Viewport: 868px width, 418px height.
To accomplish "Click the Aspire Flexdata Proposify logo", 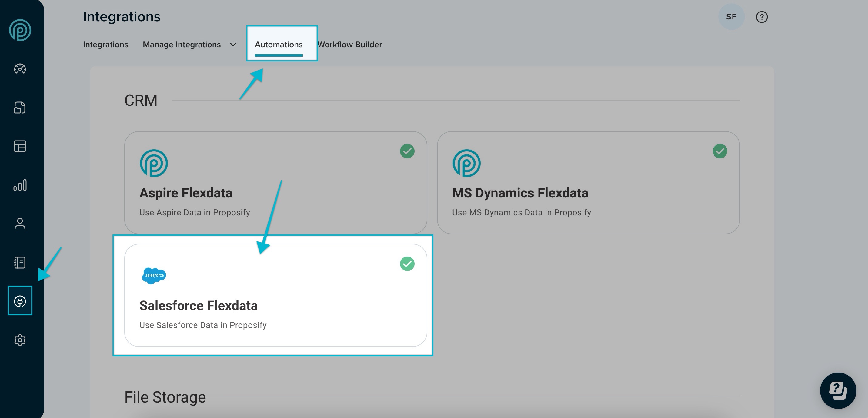I will pos(154,163).
